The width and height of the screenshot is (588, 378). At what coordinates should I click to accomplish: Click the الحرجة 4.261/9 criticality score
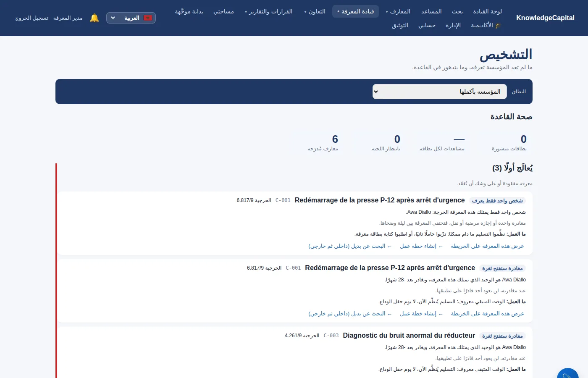coord(302,336)
